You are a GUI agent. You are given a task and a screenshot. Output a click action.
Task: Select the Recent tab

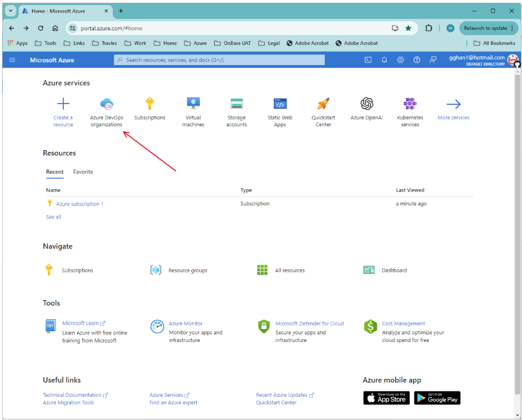[55, 172]
